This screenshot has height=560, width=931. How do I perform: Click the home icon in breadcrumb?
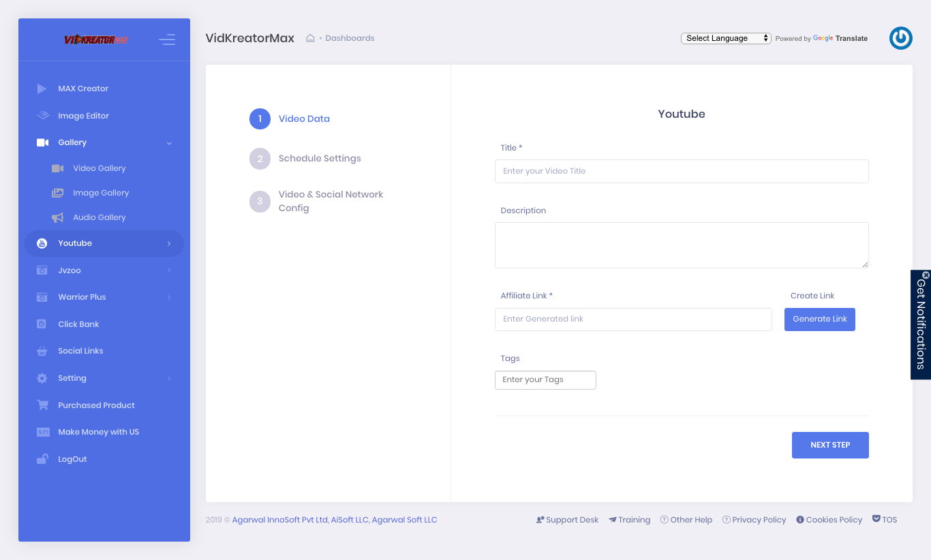(310, 38)
